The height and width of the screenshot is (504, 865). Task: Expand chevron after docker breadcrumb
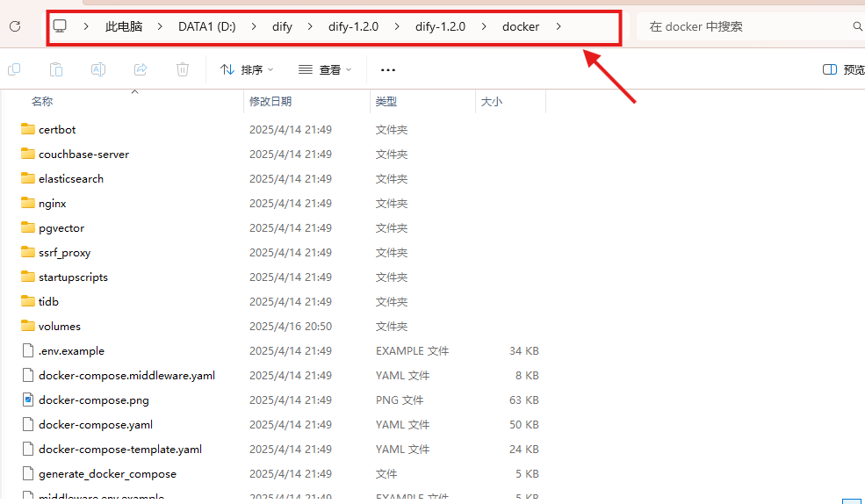tap(559, 26)
